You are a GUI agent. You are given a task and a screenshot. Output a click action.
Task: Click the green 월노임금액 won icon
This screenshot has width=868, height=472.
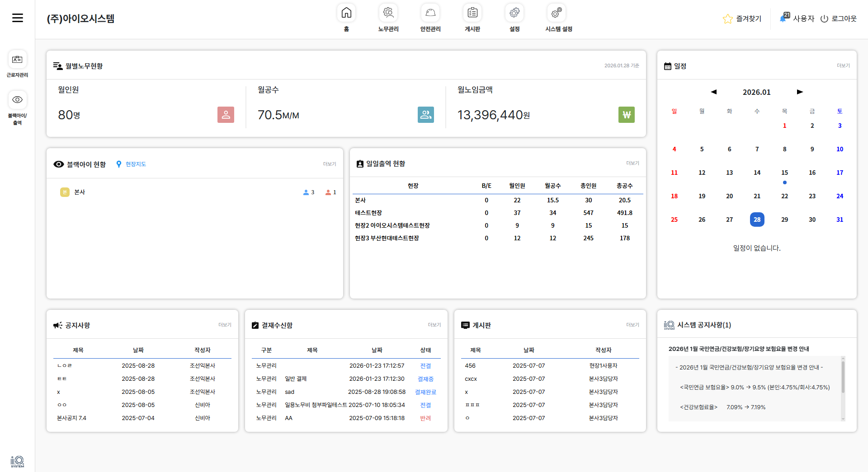click(626, 115)
